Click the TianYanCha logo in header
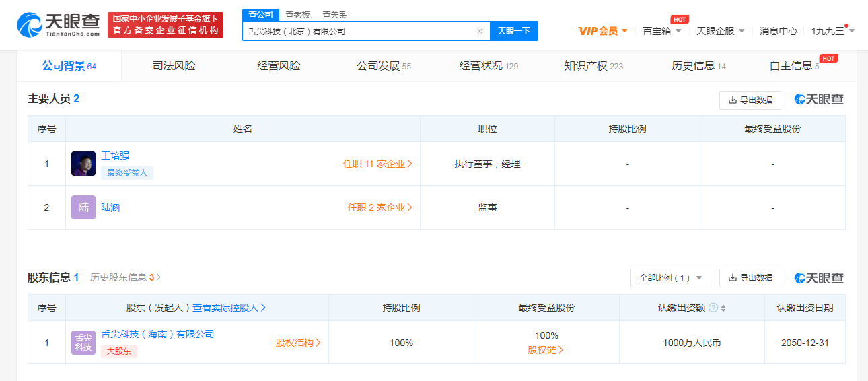Image resolution: width=868 pixels, height=381 pixels. tap(58, 24)
